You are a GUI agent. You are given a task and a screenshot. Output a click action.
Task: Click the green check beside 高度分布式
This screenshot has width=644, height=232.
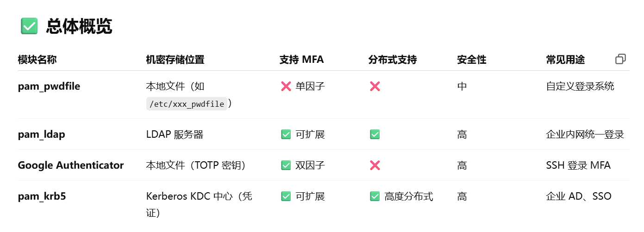(x=375, y=196)
